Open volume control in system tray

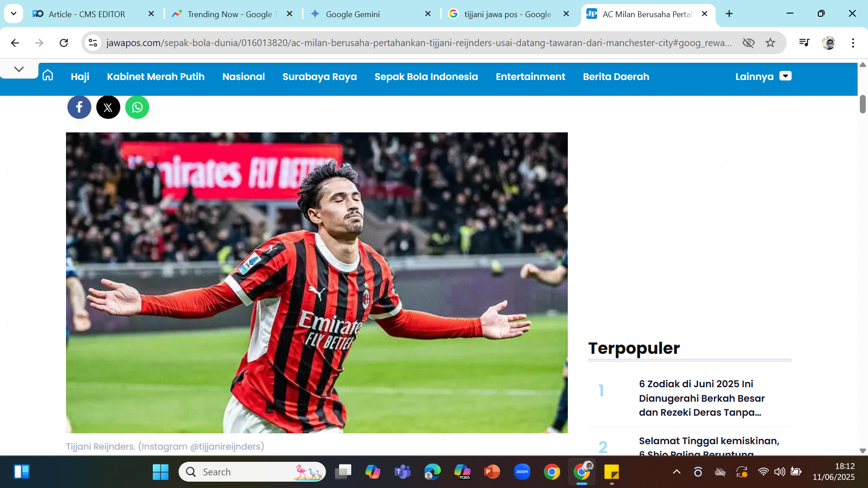(779, 472)
